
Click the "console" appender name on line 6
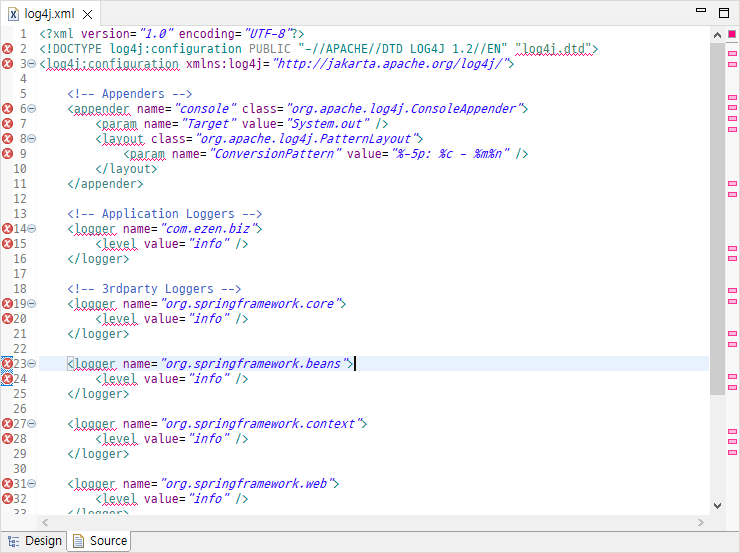[205, 109]
